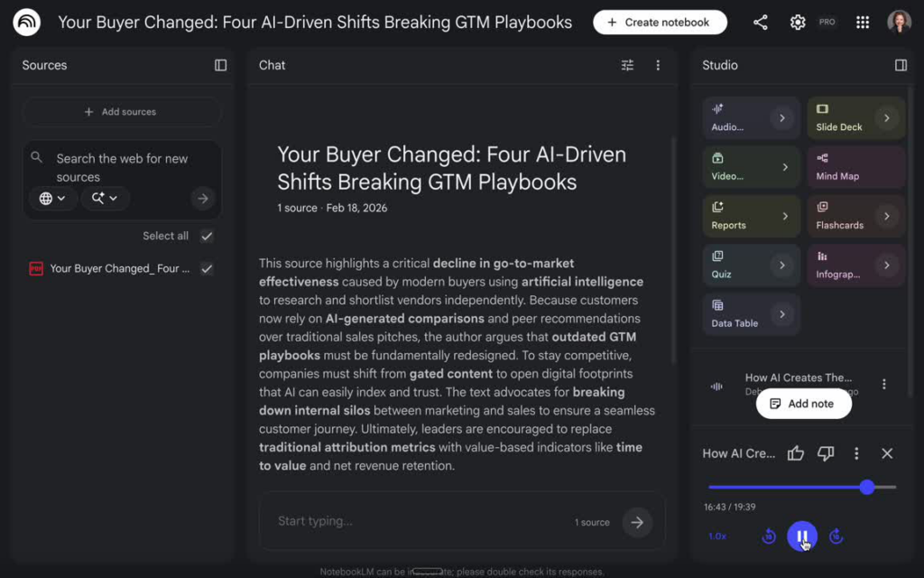Send the chat message arrow
This screenshot has width=924, height=578.
pyautogui.click(x=637, y=522)
